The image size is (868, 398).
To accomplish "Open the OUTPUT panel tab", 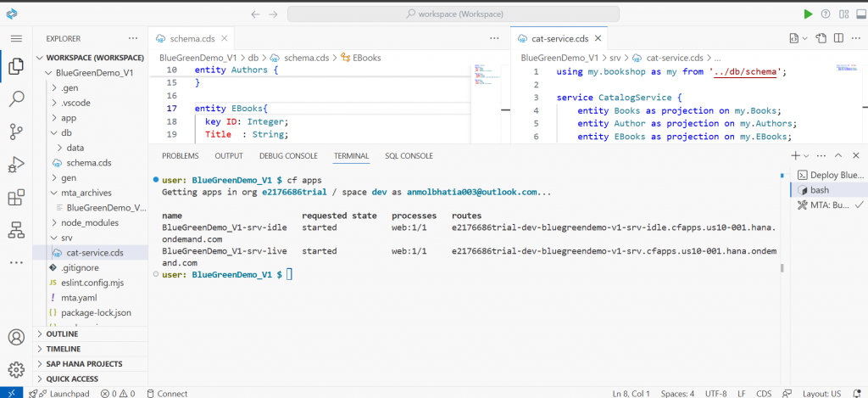I will (x=229, y=156).
